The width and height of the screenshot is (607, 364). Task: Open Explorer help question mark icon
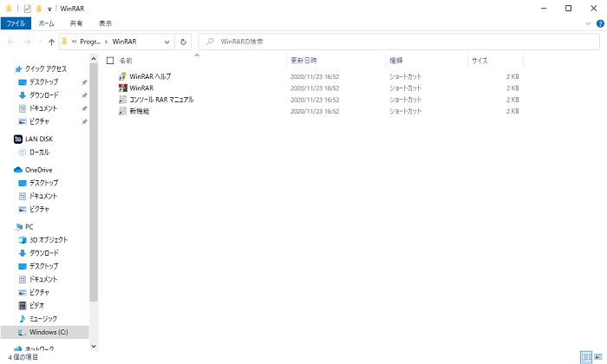pyautogui.click(x=600, y=23)
